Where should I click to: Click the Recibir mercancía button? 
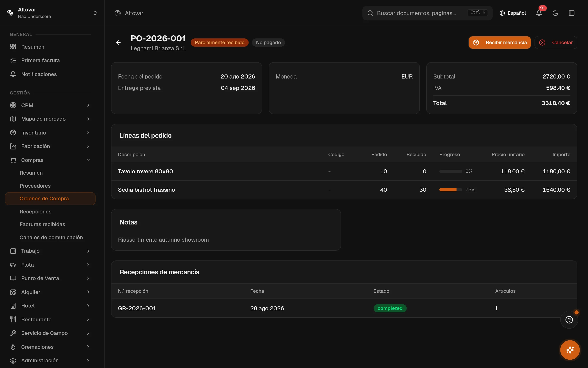[500, 43]
